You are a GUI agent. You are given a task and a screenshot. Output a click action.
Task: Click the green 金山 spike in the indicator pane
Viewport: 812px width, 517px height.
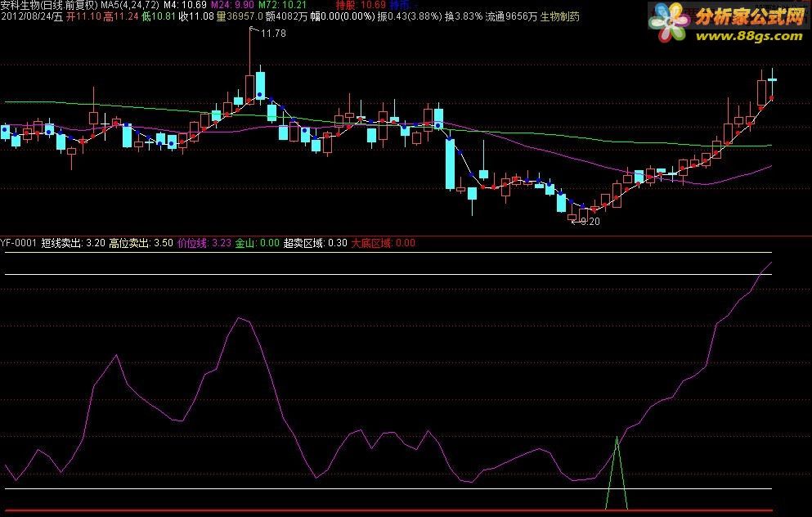click(617, 473)
